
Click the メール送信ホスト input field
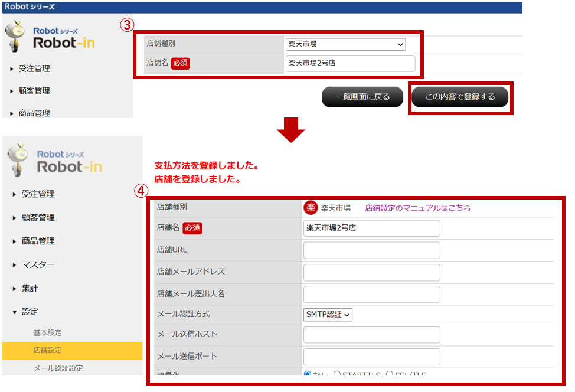(371, 335)
